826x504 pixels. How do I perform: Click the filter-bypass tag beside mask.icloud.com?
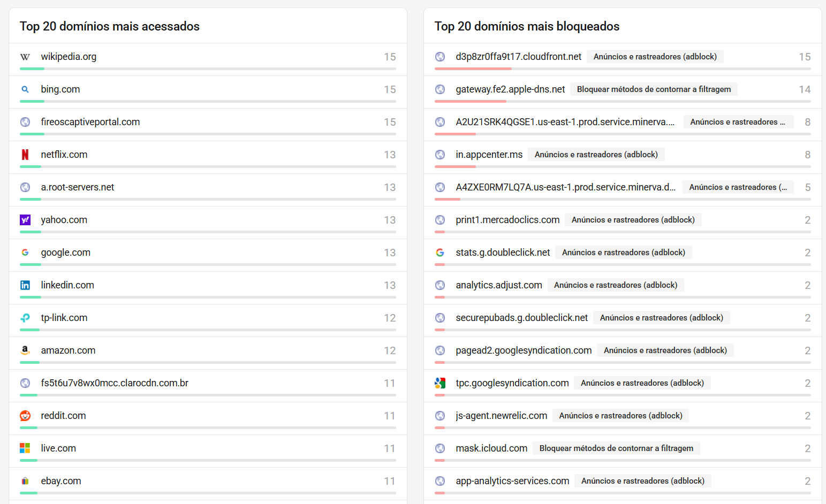[616, 448]
